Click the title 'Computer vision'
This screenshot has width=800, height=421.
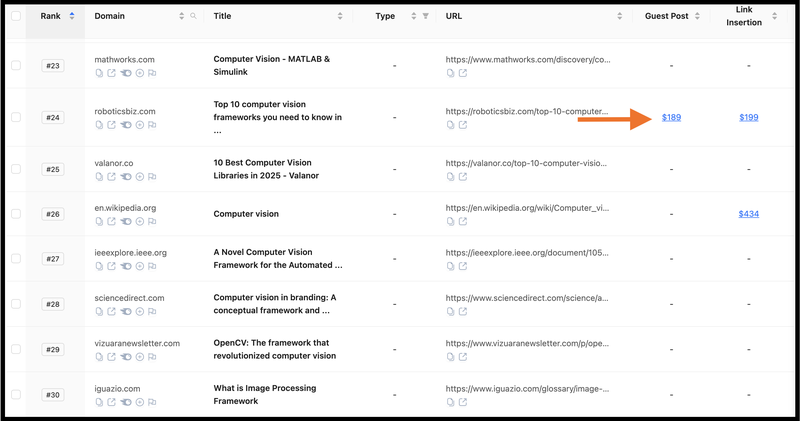pos(246,214)
